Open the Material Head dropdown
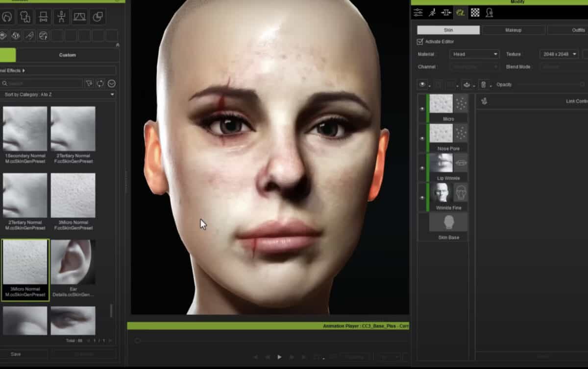Image resolution: width=588 pixels, height=369 pixels. point(474,54)
